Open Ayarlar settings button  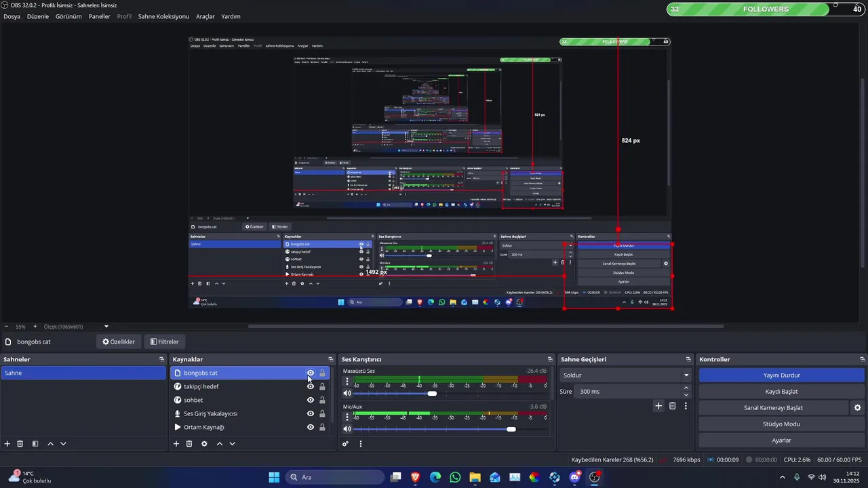click(781, 440)
